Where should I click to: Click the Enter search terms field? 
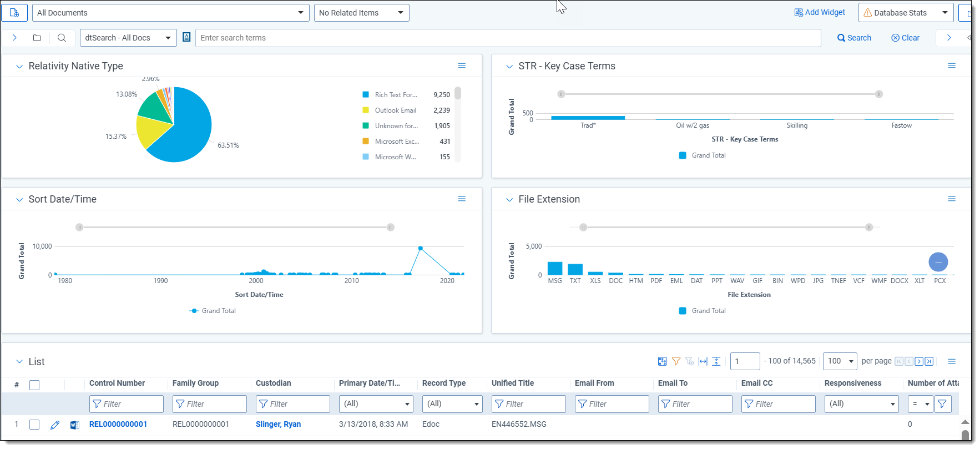pos(508,38)
